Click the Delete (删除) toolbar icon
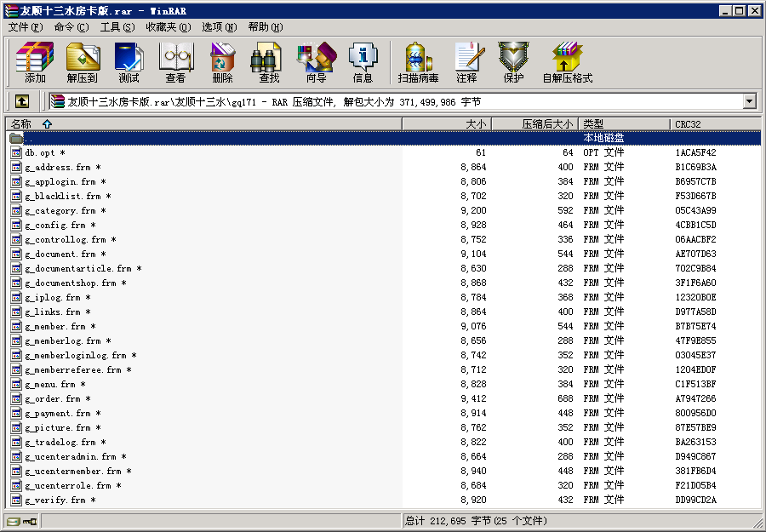 tap(222, 63)
